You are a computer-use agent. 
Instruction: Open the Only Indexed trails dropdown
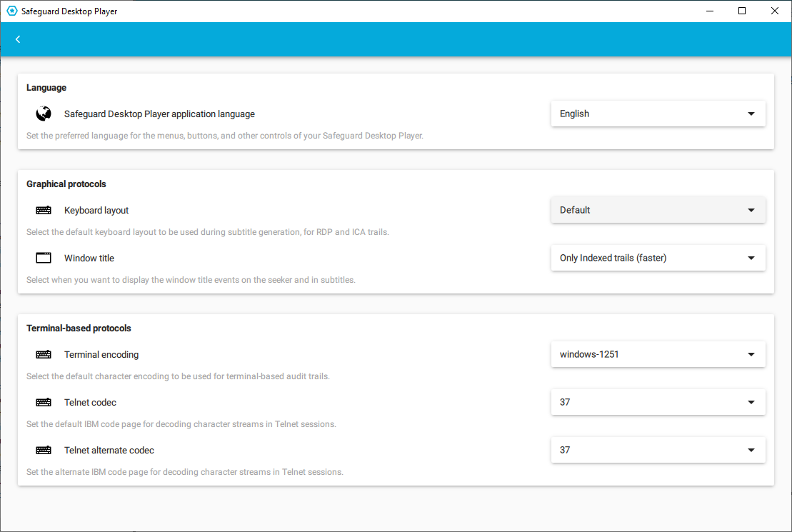(658, 258)
